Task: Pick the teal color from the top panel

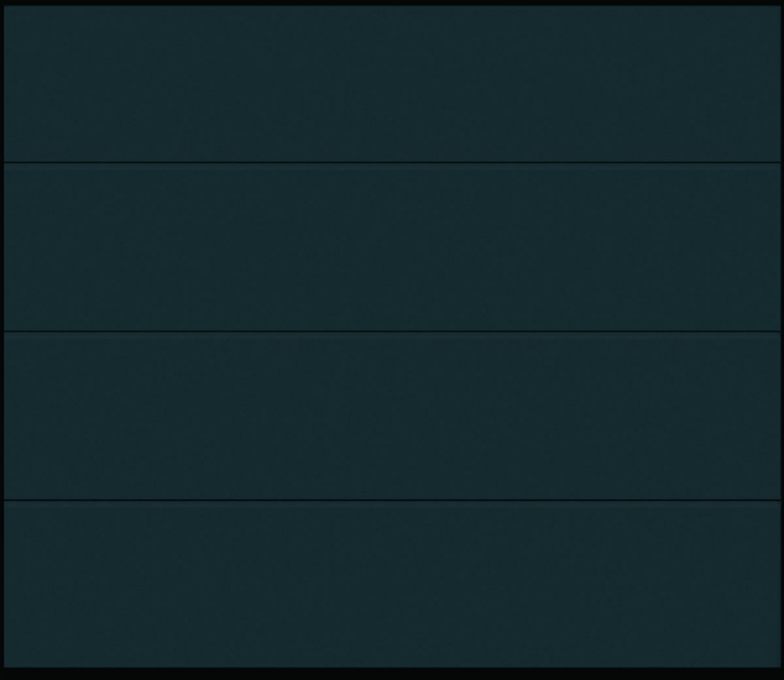Action: pyautogui.click(x=392, y=84)
